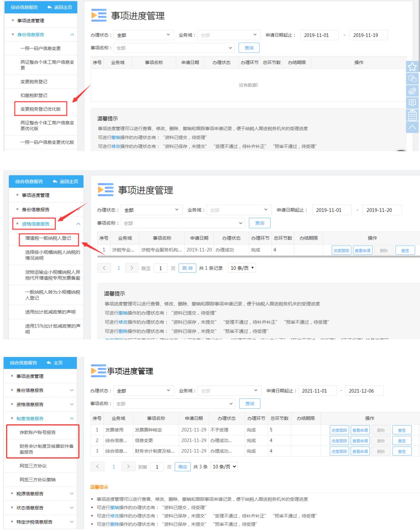Collapse the 制度信息报告 menu section
This screenshot has width=420, height=531.
[x=72, y=419]
